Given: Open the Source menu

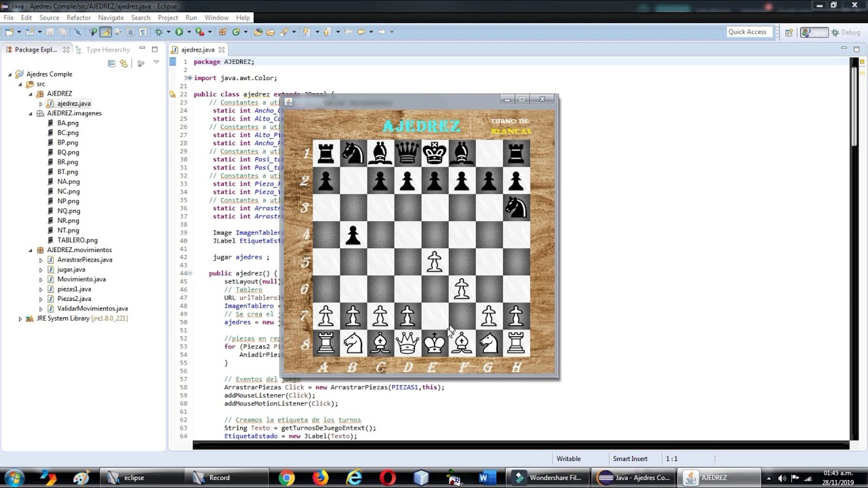Looking at the screenshot, I should pyautogui.click(x=49, y=18).
